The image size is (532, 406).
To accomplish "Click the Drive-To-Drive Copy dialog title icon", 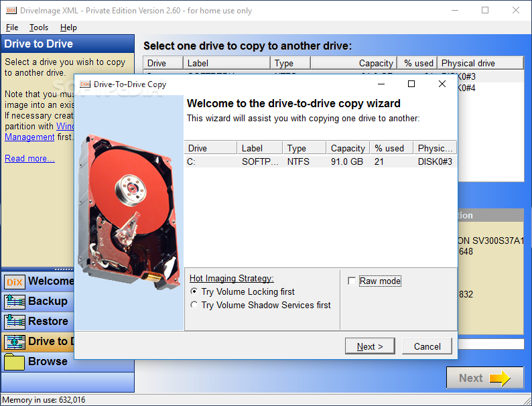I will coord(85,84).
